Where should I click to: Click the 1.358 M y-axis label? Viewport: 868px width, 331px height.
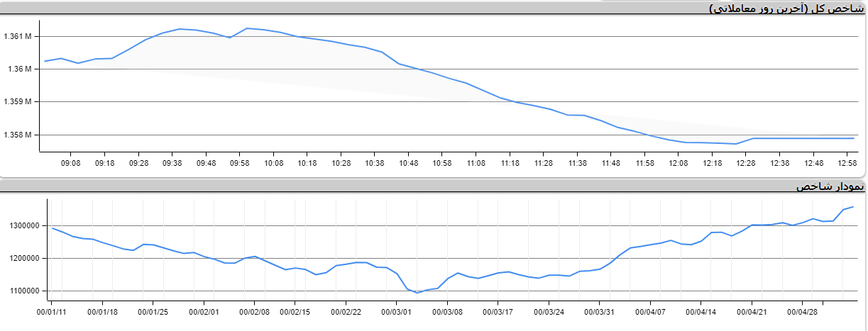coord(18,135)
